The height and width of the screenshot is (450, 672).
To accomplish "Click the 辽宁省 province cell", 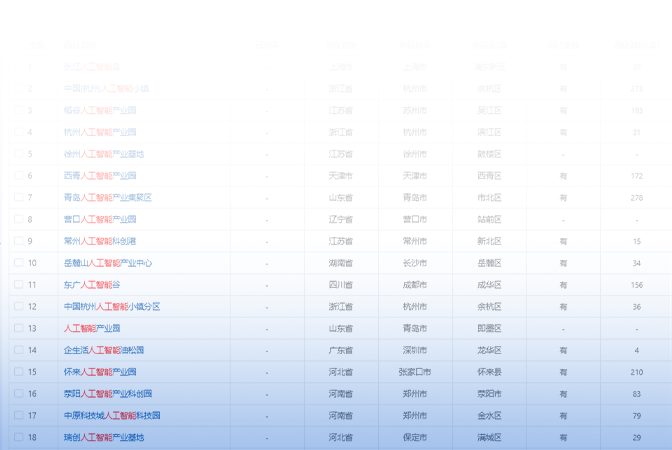I will pos(341,219).
